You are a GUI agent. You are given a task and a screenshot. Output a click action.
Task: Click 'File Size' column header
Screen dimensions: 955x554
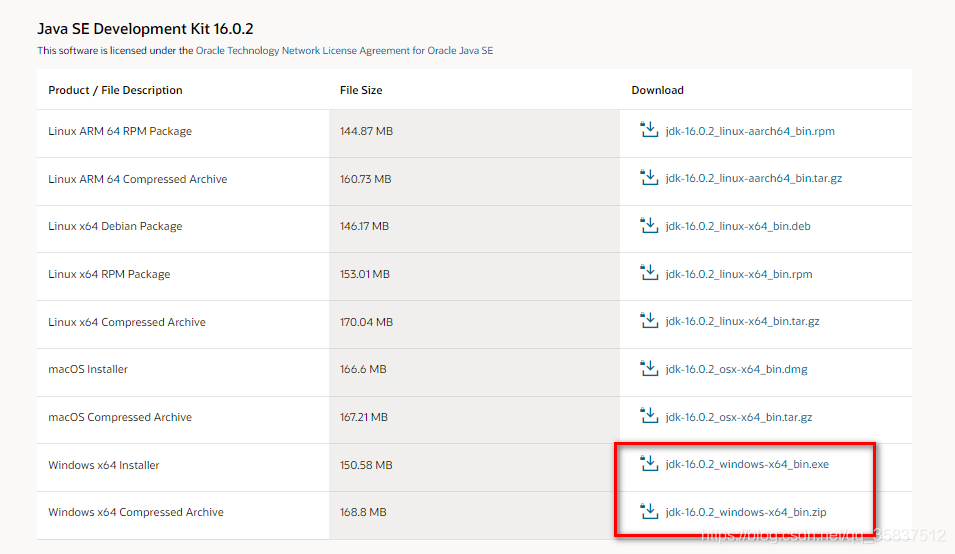[x=361, y=90]
